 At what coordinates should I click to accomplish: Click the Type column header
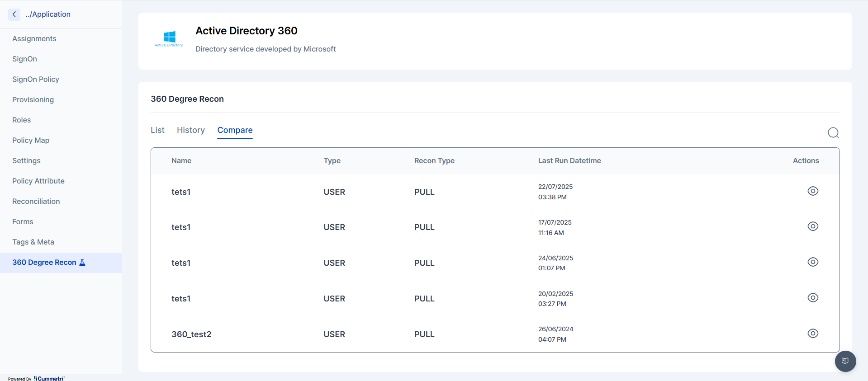332,161
